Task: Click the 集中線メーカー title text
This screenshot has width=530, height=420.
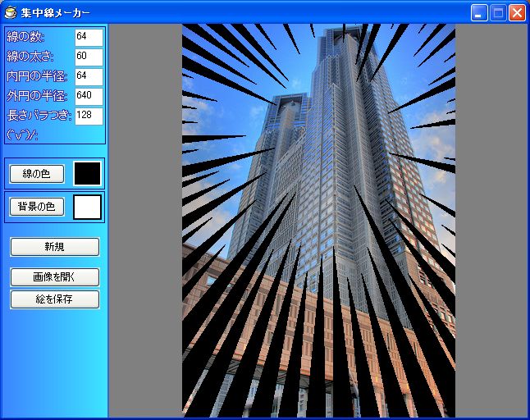Action: click(56, 13)
